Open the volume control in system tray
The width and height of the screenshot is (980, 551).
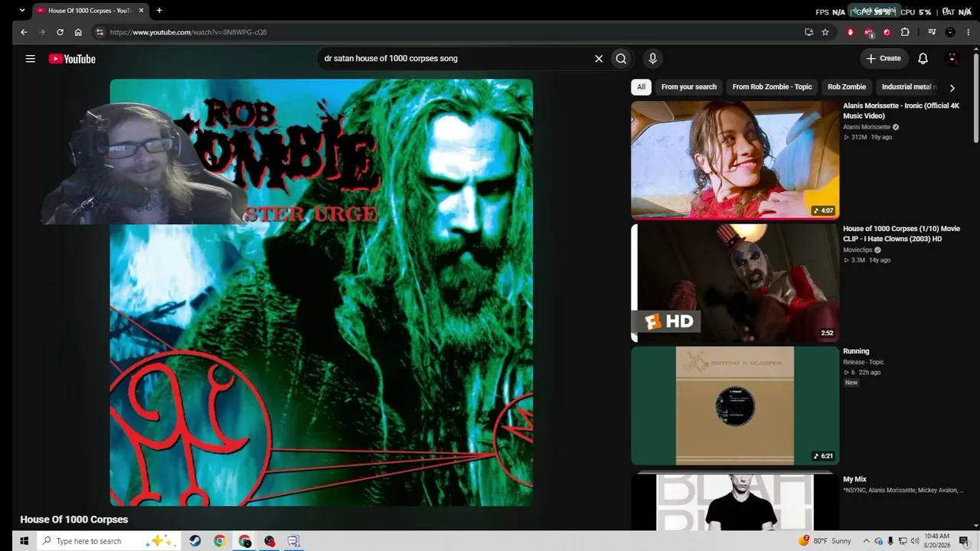[915, 541]
